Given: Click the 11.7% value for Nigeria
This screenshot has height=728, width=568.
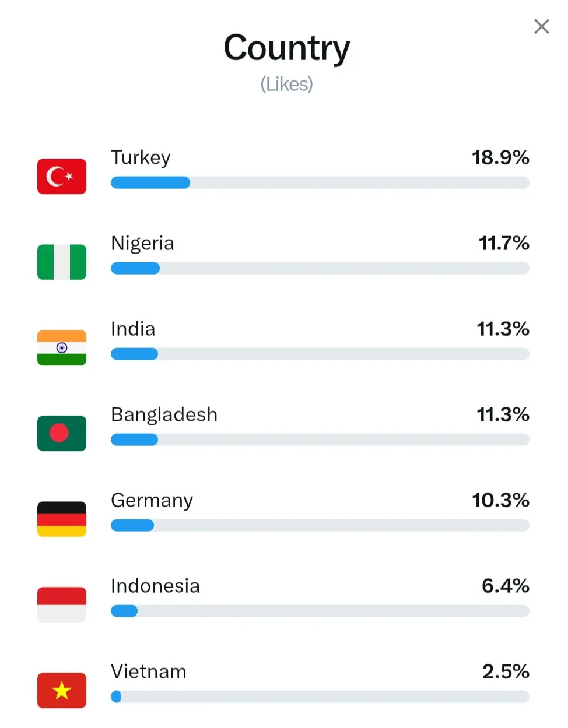Looking at the screenshot, I should coord(503,243).
